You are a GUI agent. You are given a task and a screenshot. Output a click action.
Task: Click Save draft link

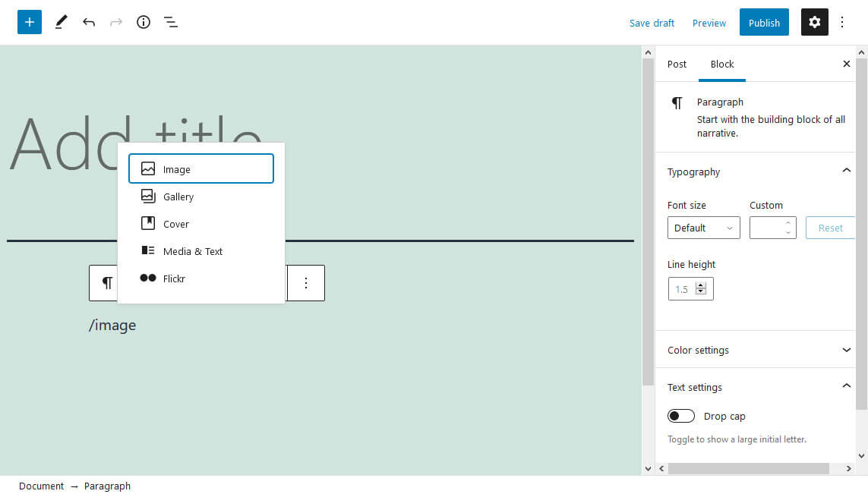652,23
